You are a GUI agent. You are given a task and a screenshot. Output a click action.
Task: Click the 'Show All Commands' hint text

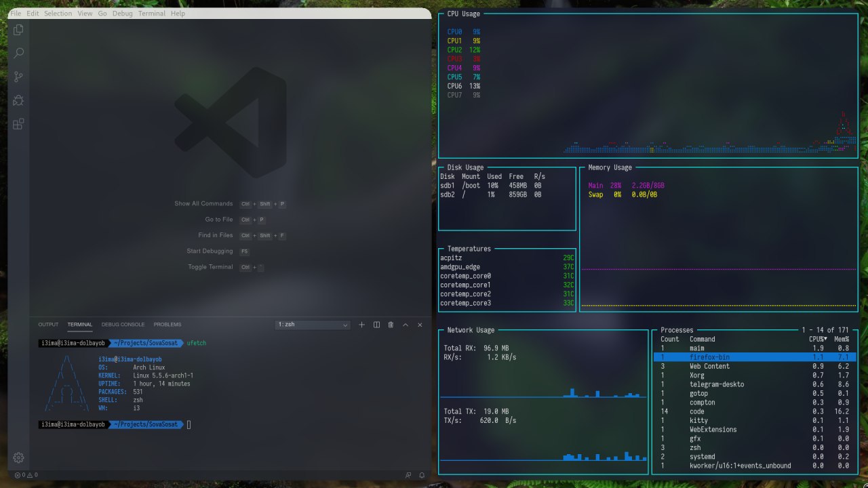click(x=203, y=203)
